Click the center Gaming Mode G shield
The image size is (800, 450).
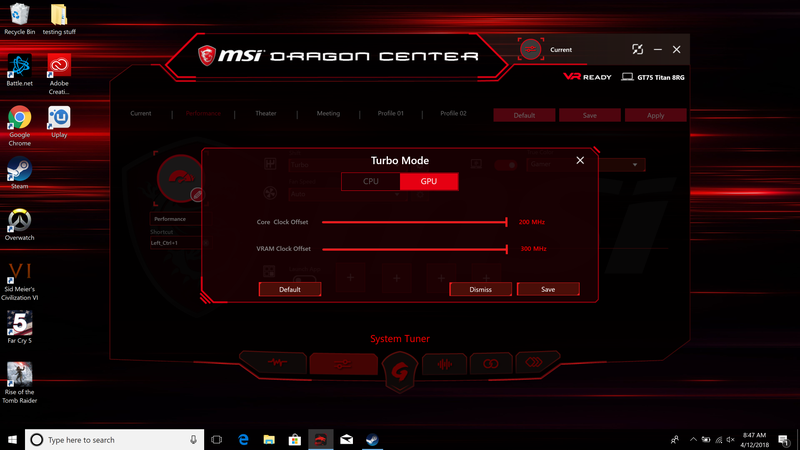point(399,372)
